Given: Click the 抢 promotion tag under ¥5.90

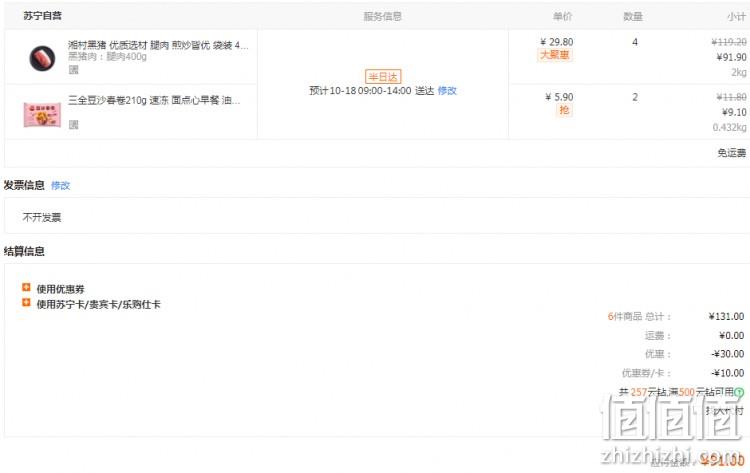Looking at the screenshot, I should pyautogui.click(x=564, y=110).
